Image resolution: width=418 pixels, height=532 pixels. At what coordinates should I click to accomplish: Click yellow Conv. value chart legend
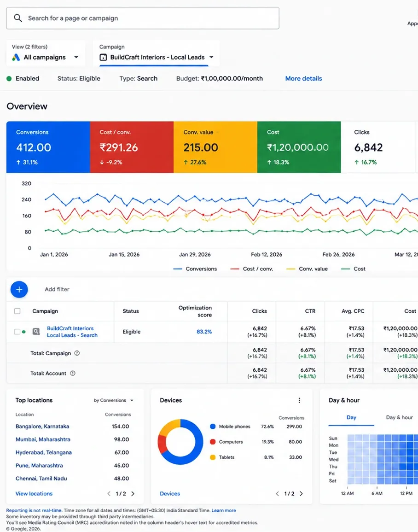(307, 269)
